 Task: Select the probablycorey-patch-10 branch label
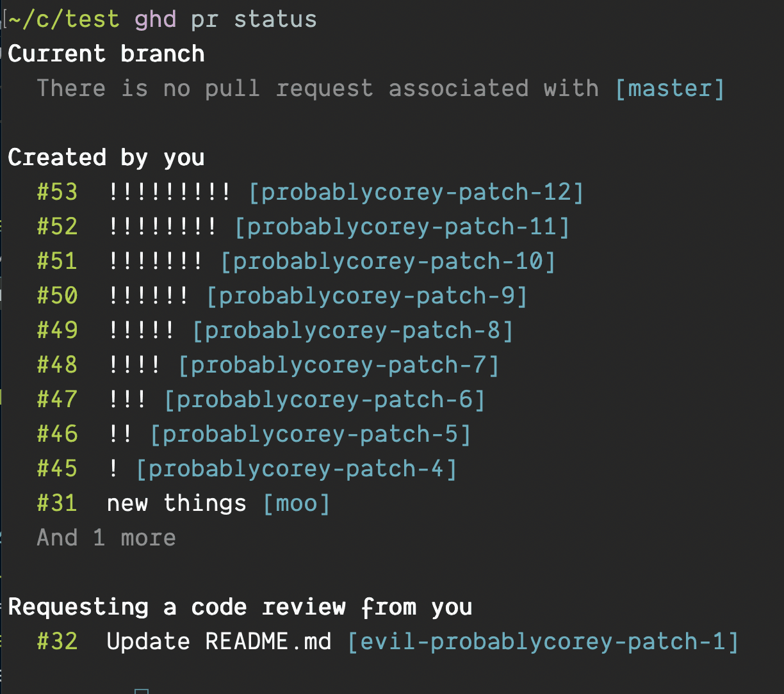[388, 261]
